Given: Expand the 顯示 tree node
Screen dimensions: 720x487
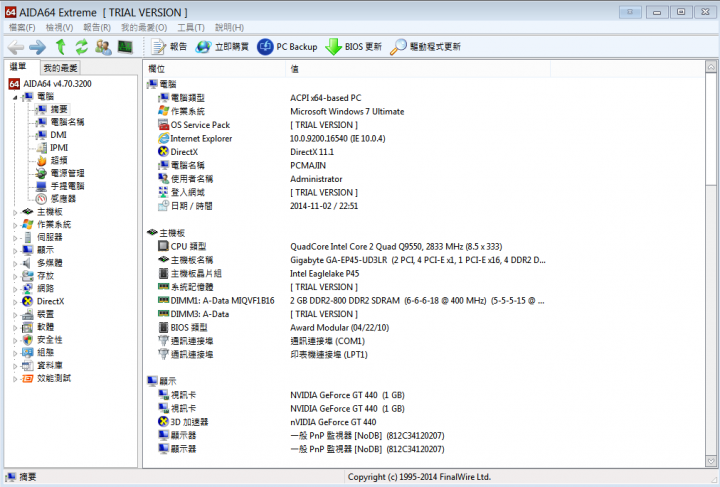Looking at the screenshot, I should 15,251.
